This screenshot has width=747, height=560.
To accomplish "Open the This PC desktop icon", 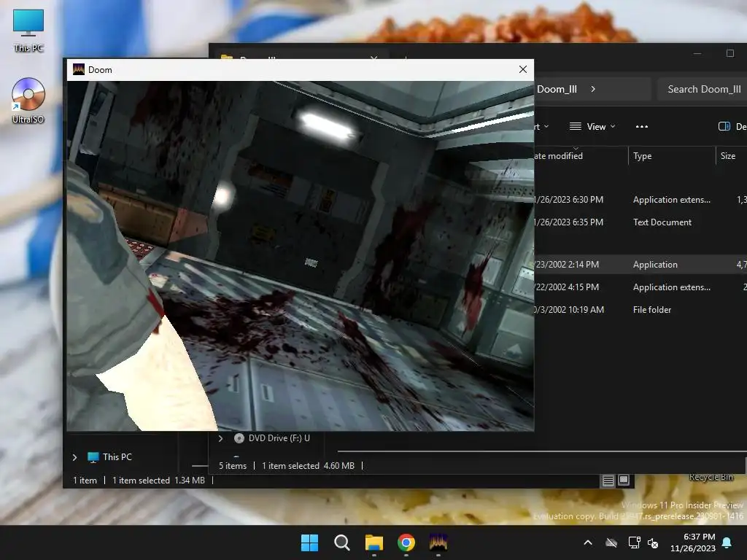I will [x=28, y=31].
